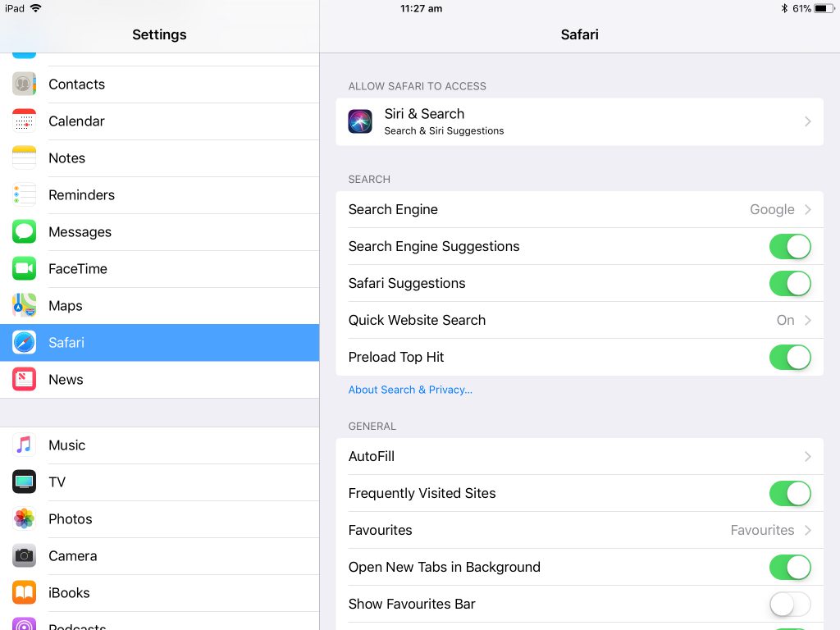Turn off Open New Tabs in Background
Image resolution: width=840 pixels, height=630 pixels.
pos(790,568)
